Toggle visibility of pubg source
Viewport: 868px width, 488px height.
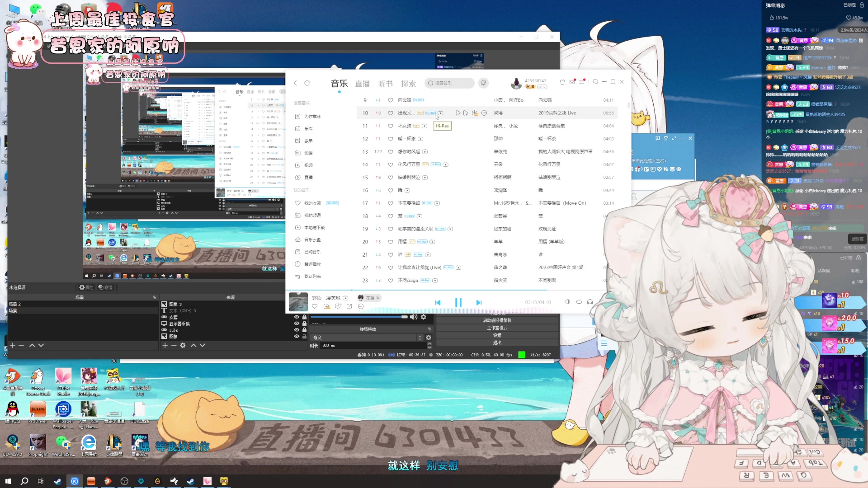click(297, 330)
